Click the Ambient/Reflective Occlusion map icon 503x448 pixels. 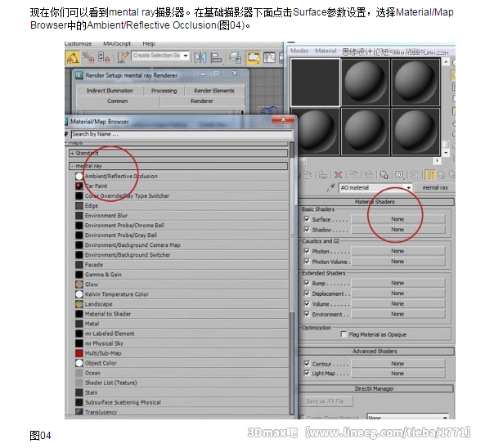click(x=79, y=176)
